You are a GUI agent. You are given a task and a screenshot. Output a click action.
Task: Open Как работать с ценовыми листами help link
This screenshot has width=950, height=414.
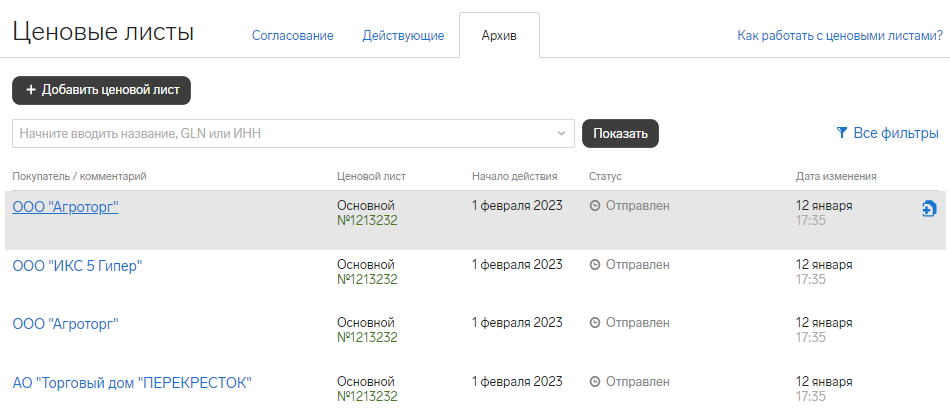[x=840, y=36]
